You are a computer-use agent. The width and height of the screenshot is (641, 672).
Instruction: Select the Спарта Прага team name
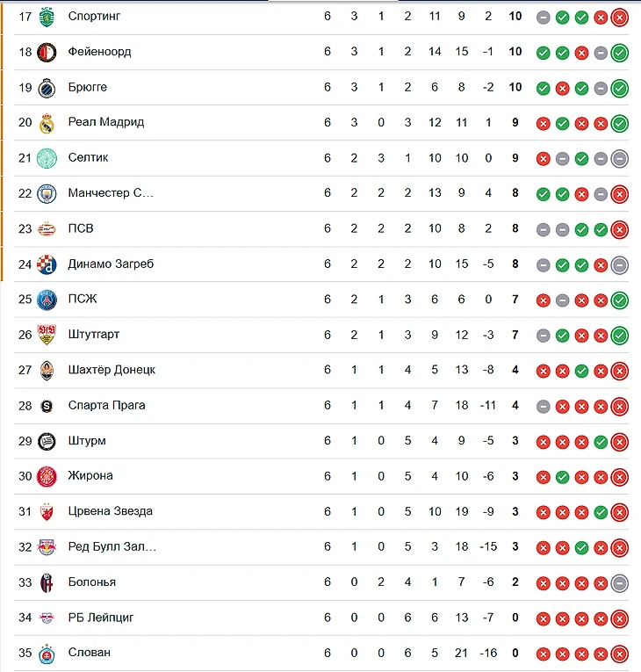point(107,406)
